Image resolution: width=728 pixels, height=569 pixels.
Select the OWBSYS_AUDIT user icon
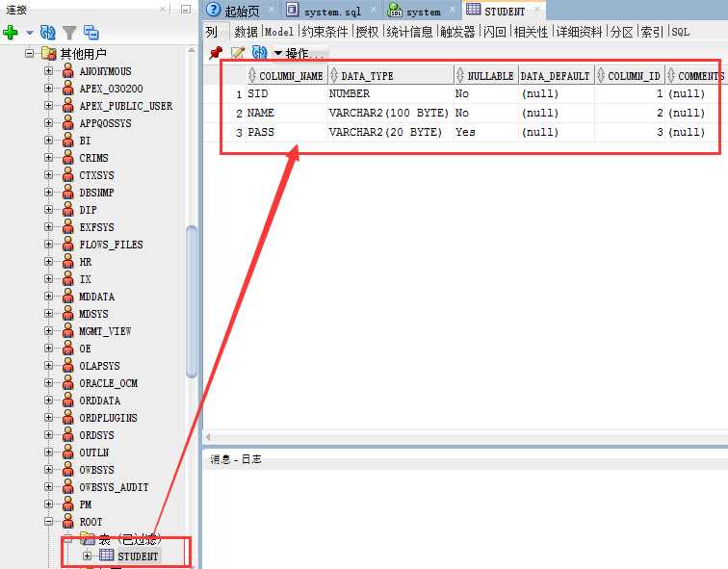click(x=68, y=486)
